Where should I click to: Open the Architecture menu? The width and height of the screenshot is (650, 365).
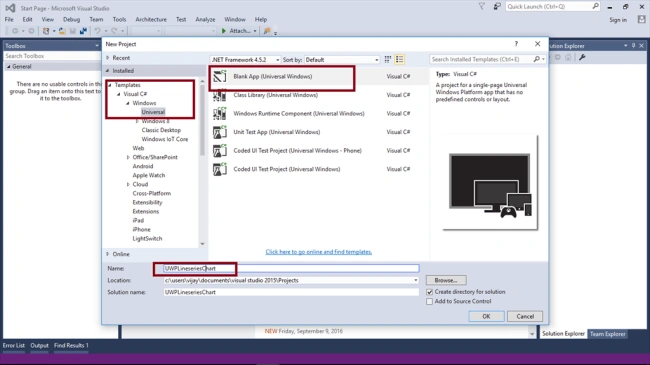(151, 19)
